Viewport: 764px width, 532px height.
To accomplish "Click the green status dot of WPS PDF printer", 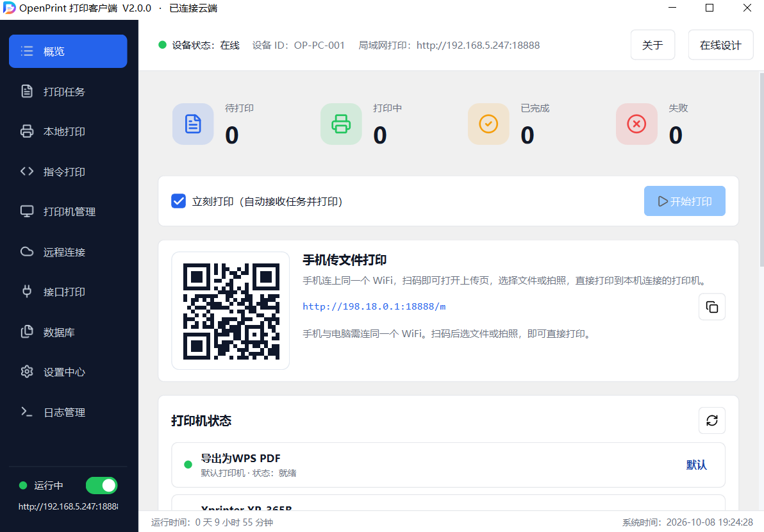I will click(x=188, y=465).
